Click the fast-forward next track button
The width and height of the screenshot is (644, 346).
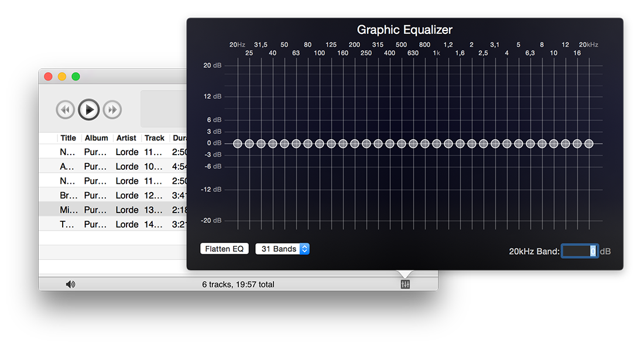coord(112,109)
